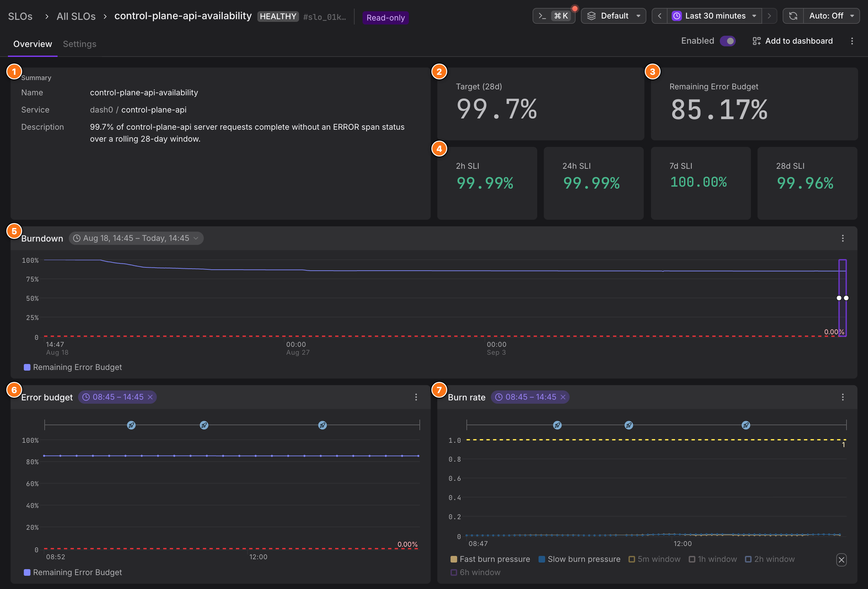This screenshot has height=589, width=868.
Task: Click the 28d SLI 99.96% card
Action: coord(807,183)
